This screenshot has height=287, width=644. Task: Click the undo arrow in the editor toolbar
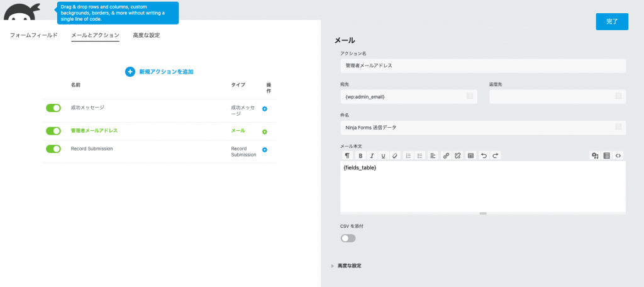[x=483, y=155]
